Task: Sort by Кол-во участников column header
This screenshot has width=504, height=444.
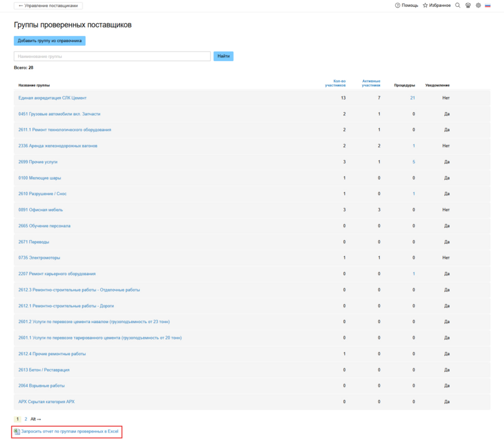Action: click(x=340, y=83)
